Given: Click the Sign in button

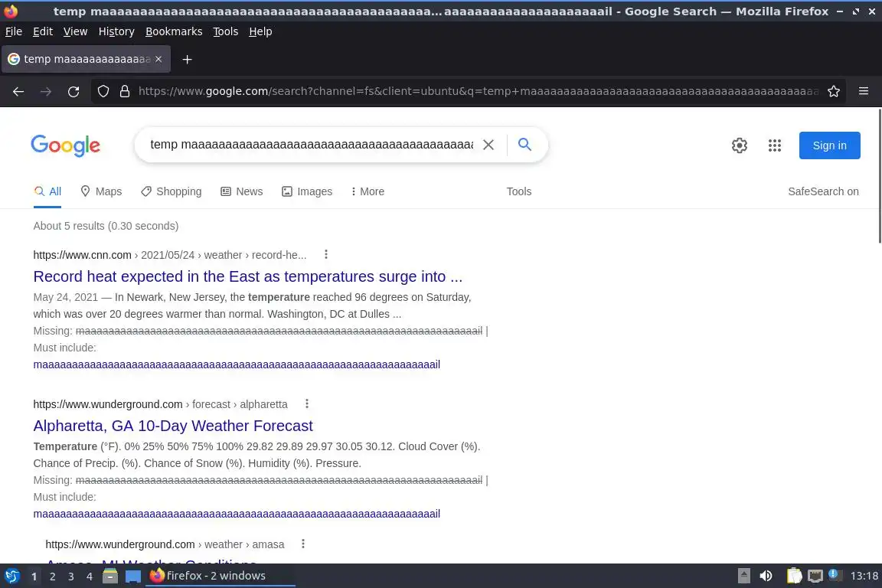Looking at the screenshot, I should pyautogui.click(x=829, y=145).
